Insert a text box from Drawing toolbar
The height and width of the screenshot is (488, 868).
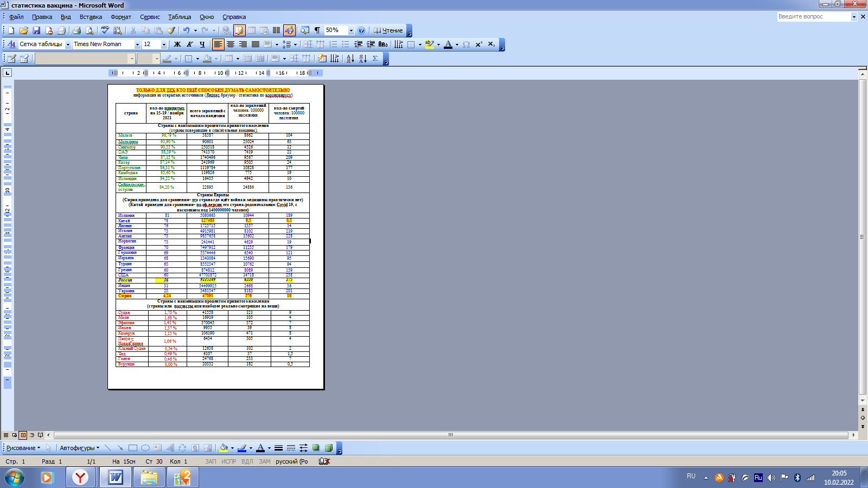click(x=157, y=448)
